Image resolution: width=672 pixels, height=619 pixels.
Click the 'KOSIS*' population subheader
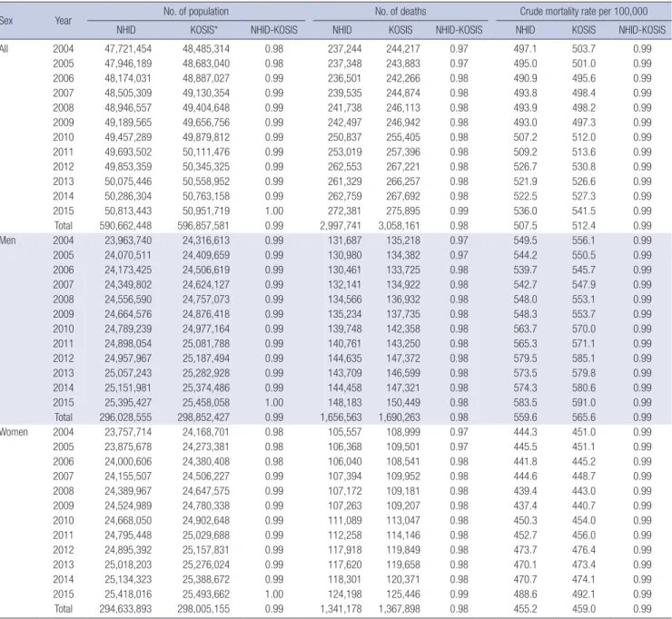pyautogui.click(x=205, y=30)
